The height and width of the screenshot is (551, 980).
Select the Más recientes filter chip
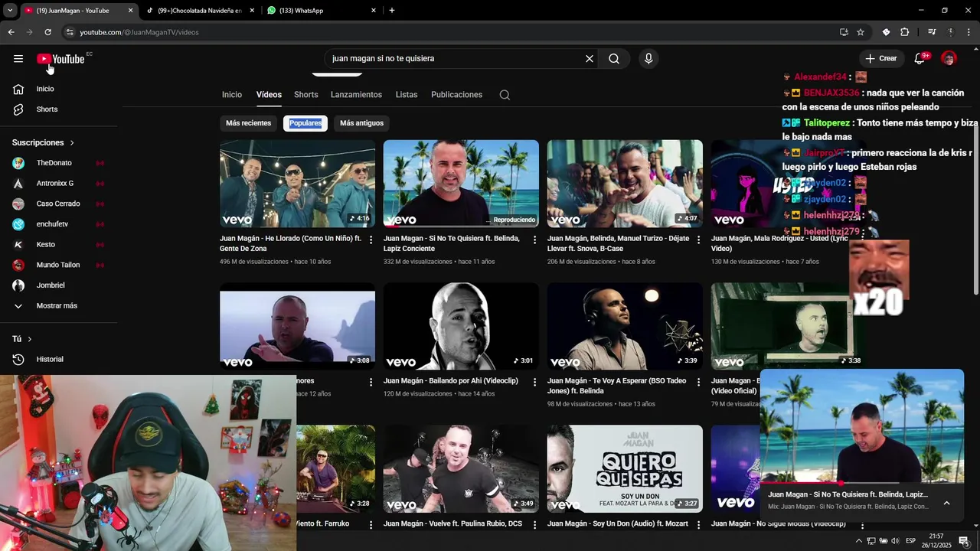tap(248, 123)
